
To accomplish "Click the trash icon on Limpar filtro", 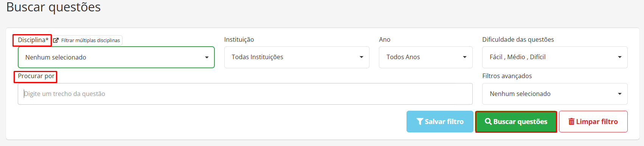I will (571, 122).
